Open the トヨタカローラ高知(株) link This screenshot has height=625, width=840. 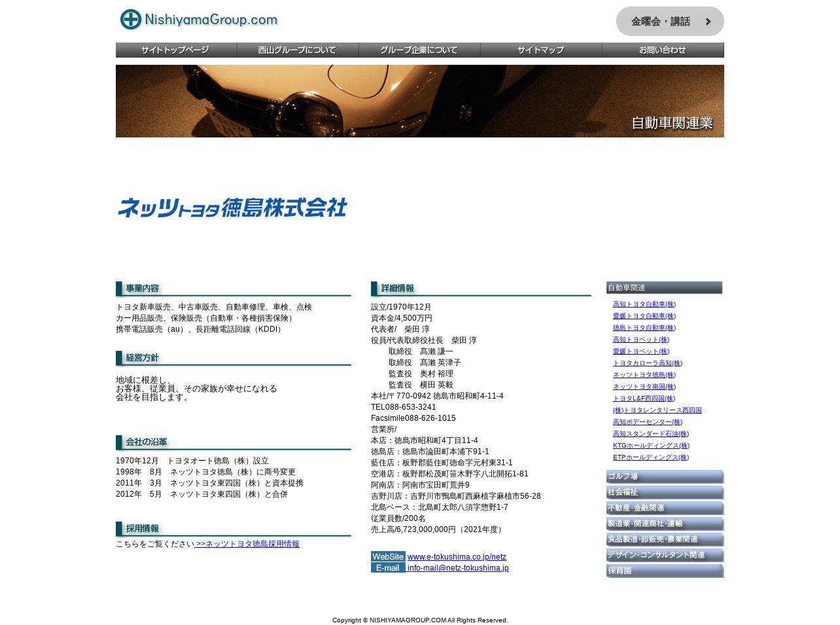coord(647,363)
